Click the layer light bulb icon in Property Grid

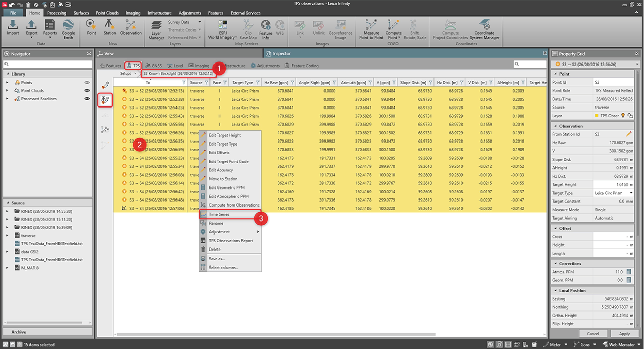click(623, 115)
